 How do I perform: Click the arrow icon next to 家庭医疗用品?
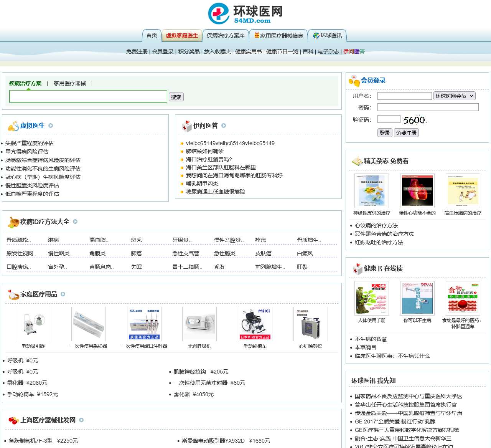63,294
